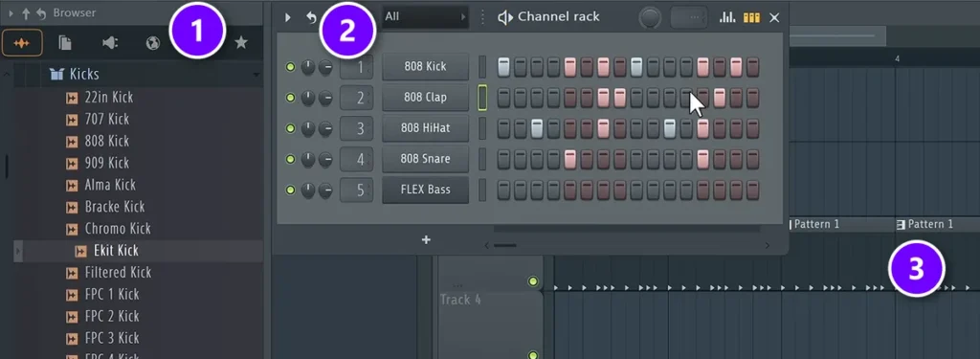Click the bar 4 marker on playlist timeline
The image size is (980, 359).
pyautogui.click(x=897, y=58)
